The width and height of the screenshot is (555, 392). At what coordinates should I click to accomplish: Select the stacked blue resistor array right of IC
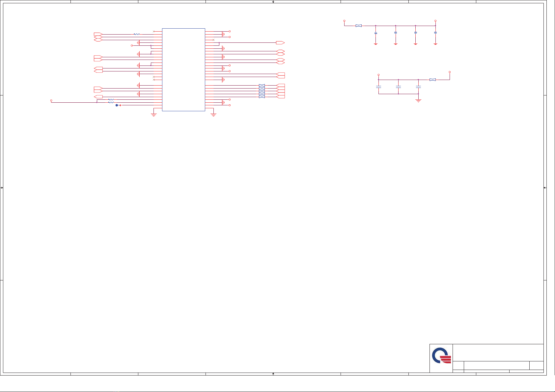pos(262,91)
